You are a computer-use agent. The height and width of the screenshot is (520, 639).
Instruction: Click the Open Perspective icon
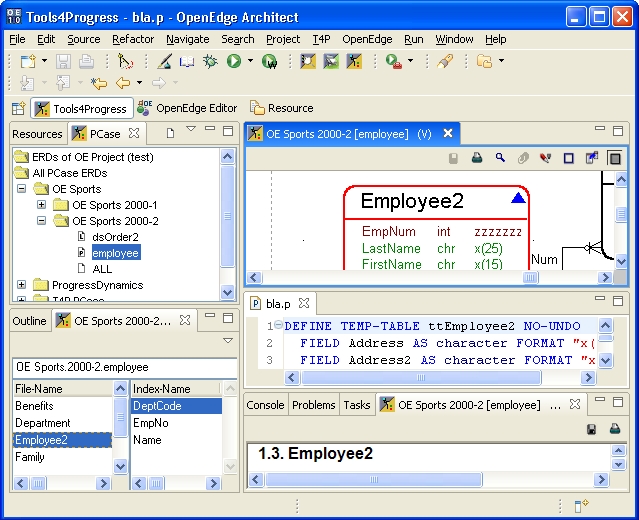pos(19,108)
